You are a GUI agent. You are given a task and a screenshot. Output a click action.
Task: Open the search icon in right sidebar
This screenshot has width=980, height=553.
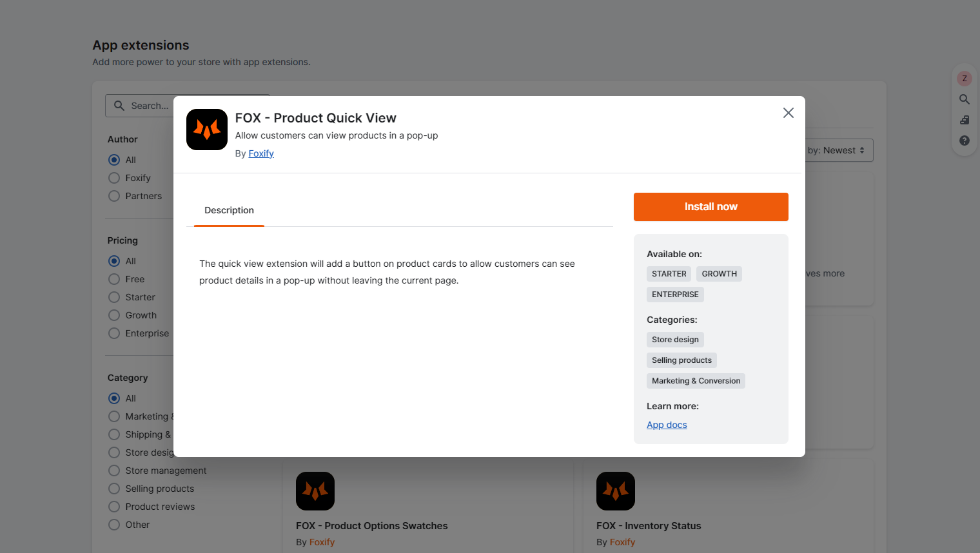(x=965, y=99)
